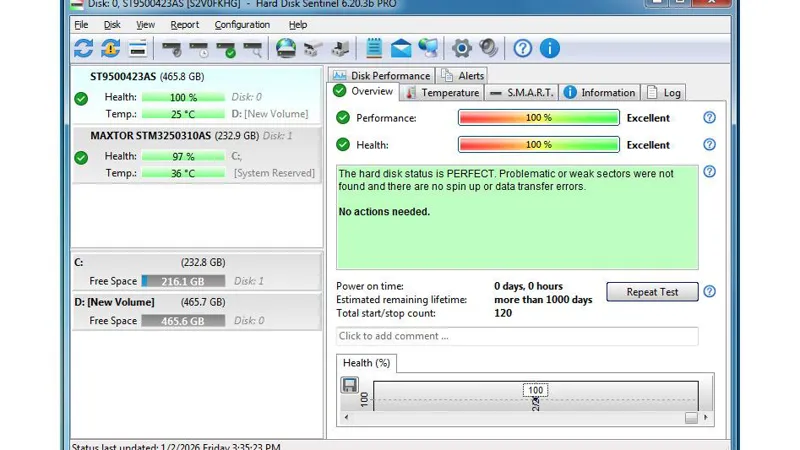Open the Disk Performance tab
Viewport: 800px width, 450px height.
tap(381, 76)
